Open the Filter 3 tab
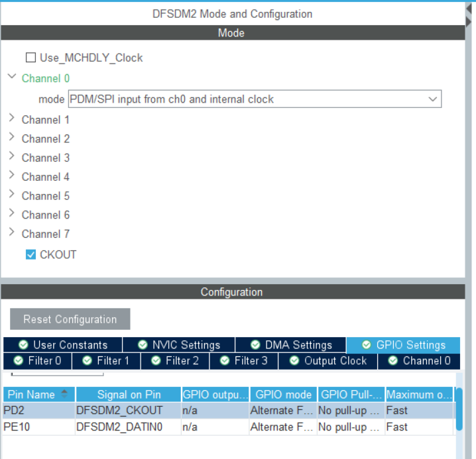The height and width of the screenshot is (459, 476). point(244,361)
